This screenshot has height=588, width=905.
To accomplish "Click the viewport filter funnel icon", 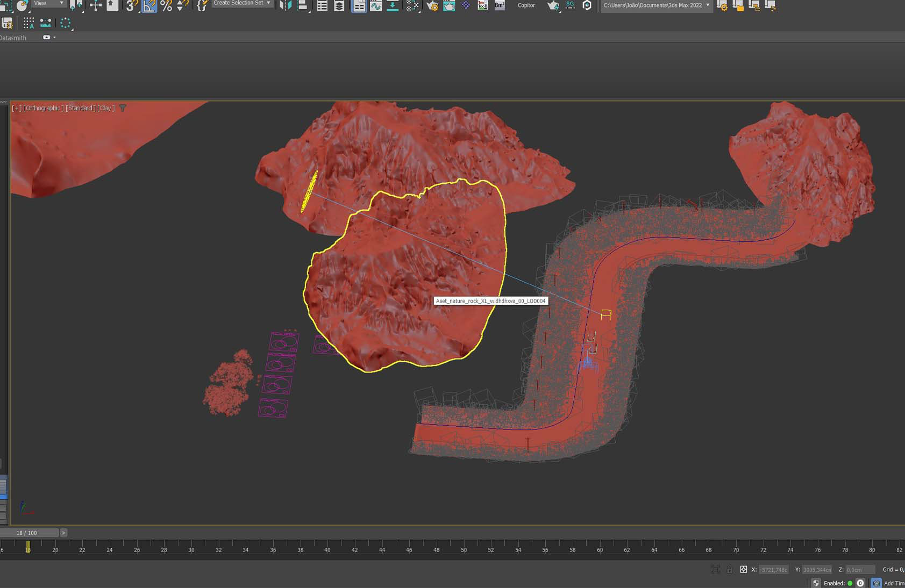I will [123, 108].
